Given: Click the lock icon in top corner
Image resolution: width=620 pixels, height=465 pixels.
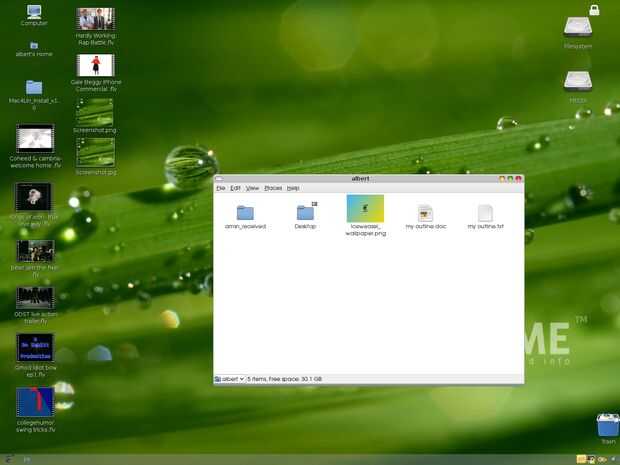Looking at the screenshot, I should (x=594, y=10).
